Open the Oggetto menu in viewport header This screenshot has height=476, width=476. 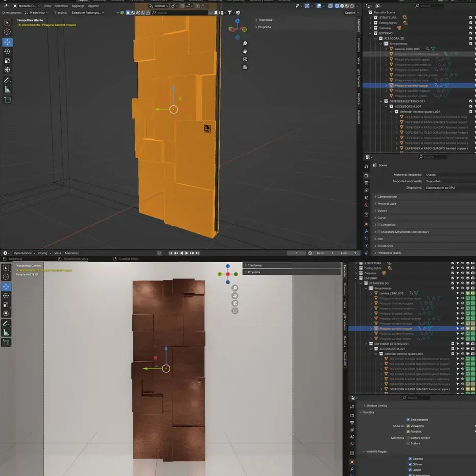(93, 6)
